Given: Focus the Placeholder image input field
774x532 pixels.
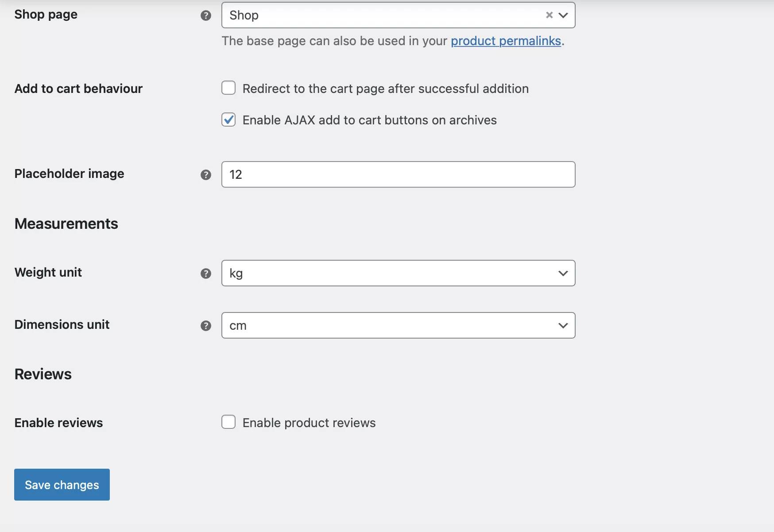Looking at the screenshot, I should coord(398,174).
